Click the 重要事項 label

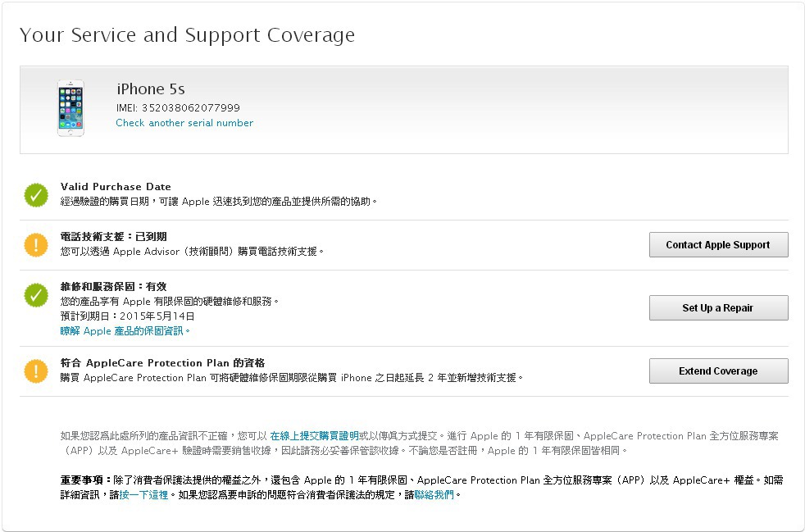(x=85, y=480)
